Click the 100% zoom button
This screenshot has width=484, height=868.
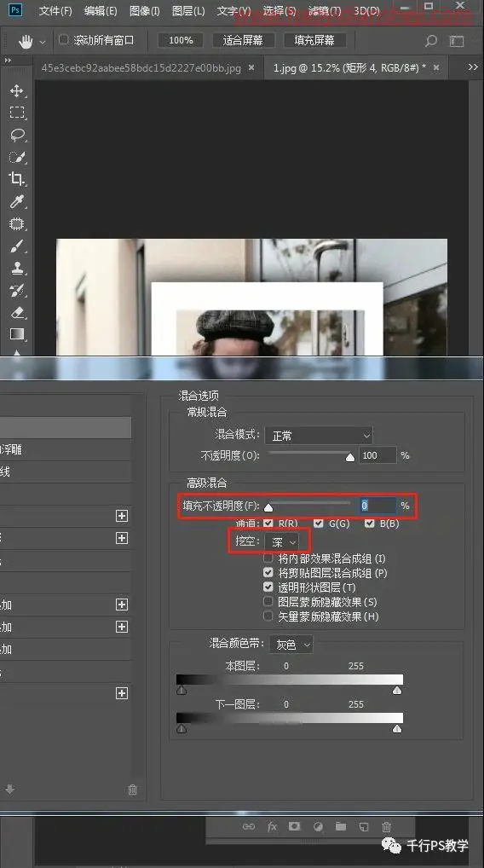[181, 40]
